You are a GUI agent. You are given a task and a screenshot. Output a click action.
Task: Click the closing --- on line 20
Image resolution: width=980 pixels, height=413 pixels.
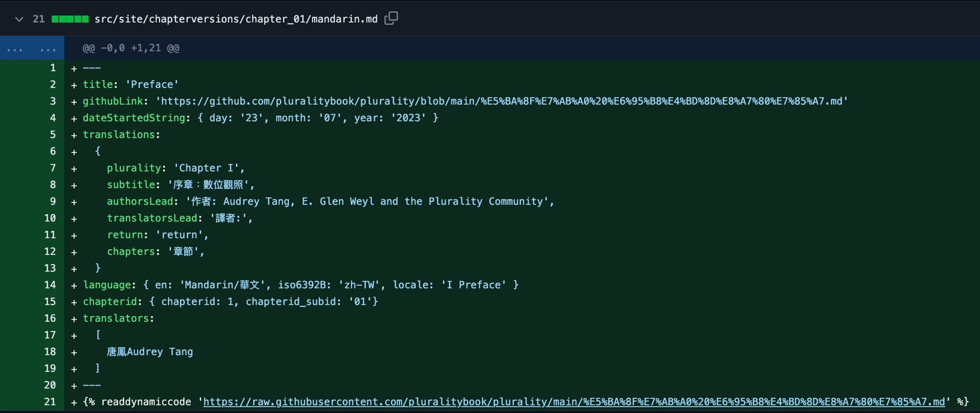92,385
